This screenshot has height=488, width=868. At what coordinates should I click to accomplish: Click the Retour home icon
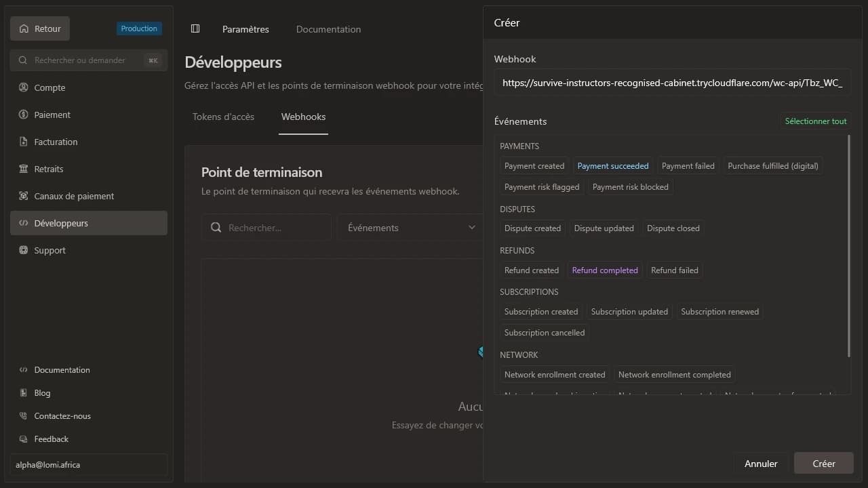point(24,28)
